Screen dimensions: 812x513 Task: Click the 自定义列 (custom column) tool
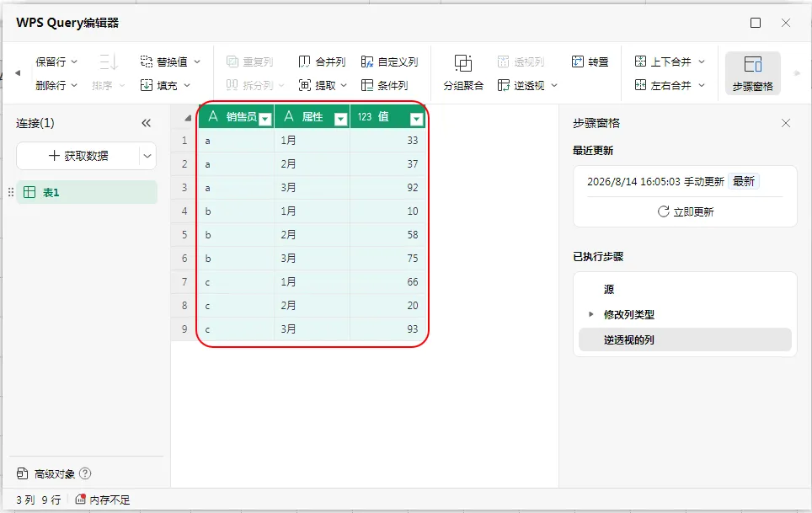pyautogui.click(x=389, y=61)
